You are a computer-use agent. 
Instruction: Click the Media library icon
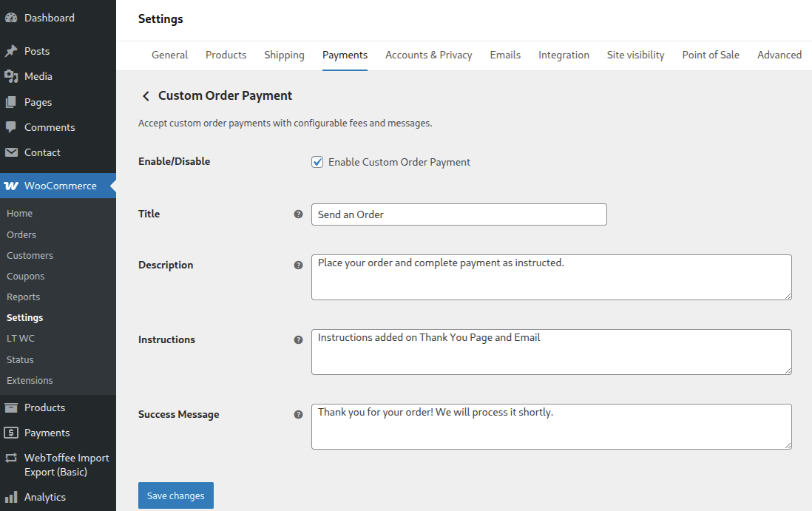point(11,77)
